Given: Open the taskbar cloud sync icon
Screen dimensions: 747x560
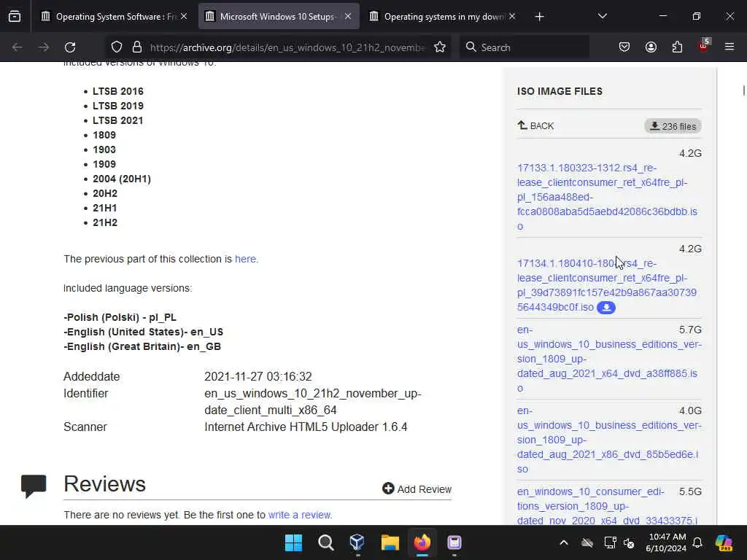Looking at the screenshot, I should point(587,542).
